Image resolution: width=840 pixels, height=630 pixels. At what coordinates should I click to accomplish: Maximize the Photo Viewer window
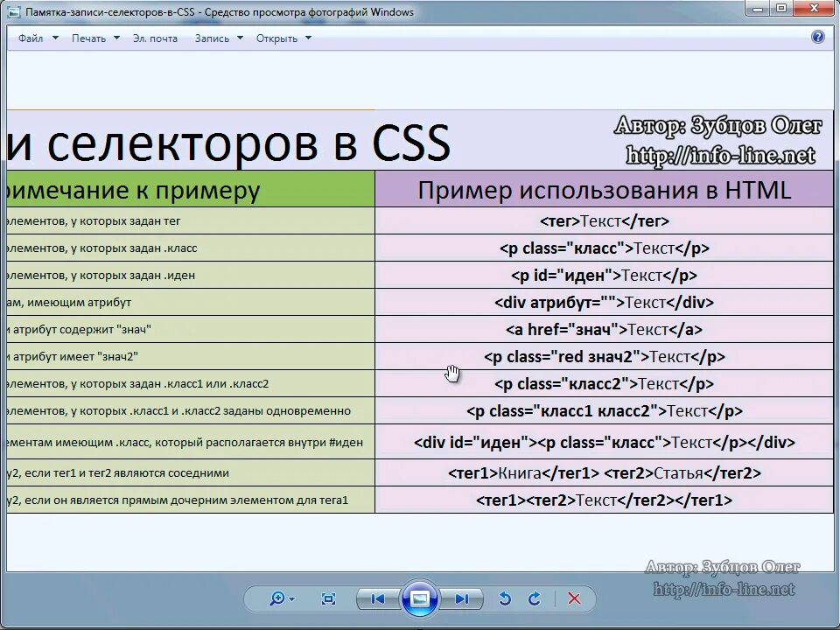coord(781,8)
